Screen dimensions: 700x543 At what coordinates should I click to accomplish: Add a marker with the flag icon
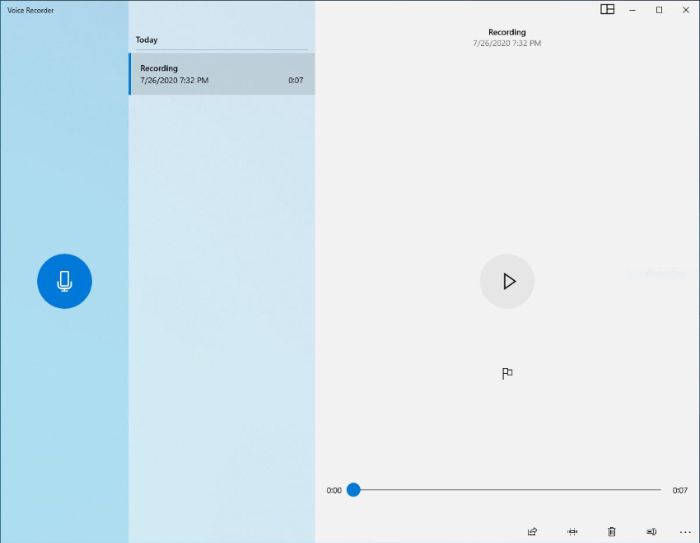507,373
